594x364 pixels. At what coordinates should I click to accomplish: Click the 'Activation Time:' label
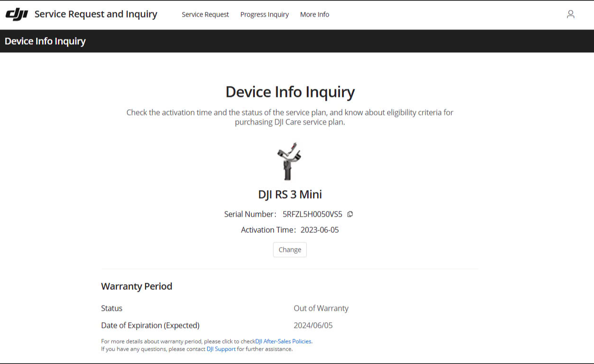tap(269, 230)
